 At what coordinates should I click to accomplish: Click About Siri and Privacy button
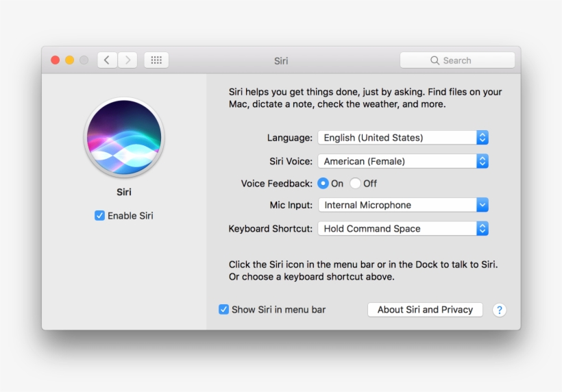coord(425,310)
